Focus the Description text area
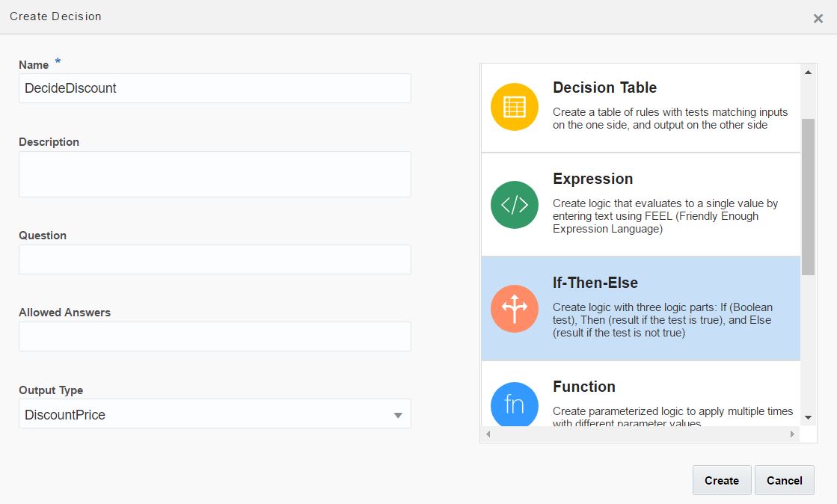 coord(215,174)
